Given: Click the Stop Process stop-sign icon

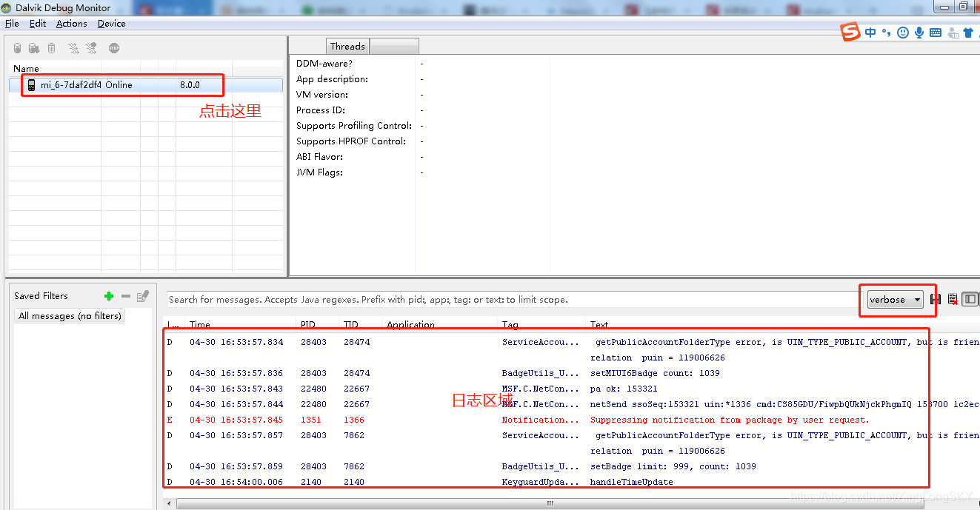Looking at the screenshot, I should tap(113, 48).
